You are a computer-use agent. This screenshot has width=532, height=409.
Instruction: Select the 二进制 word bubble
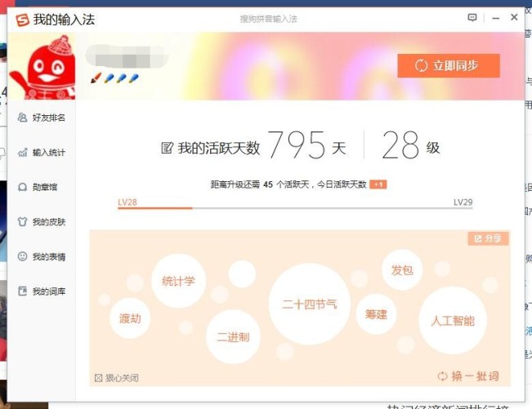[233, 337]
